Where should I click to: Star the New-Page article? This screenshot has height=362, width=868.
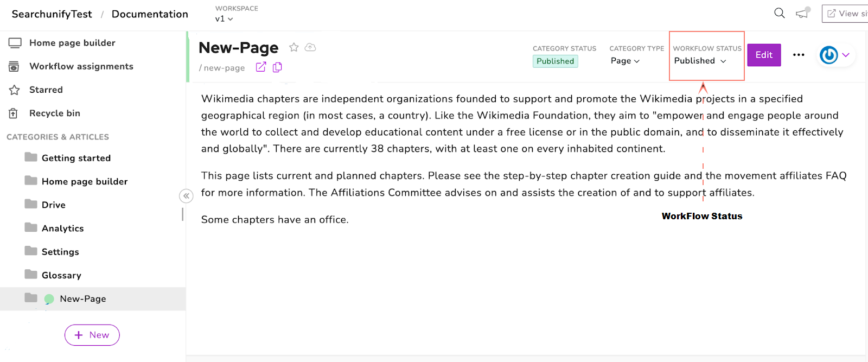294,47
